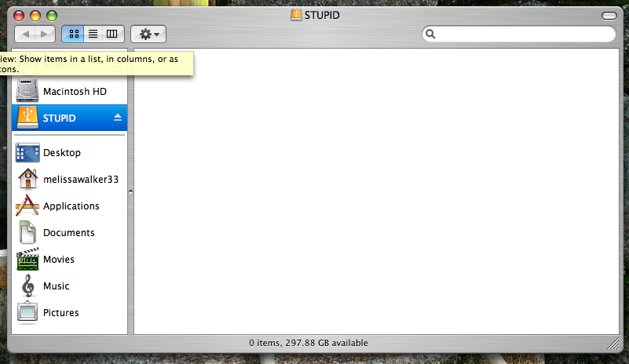Eject the STUPID drive

click(x=118, y=118)
